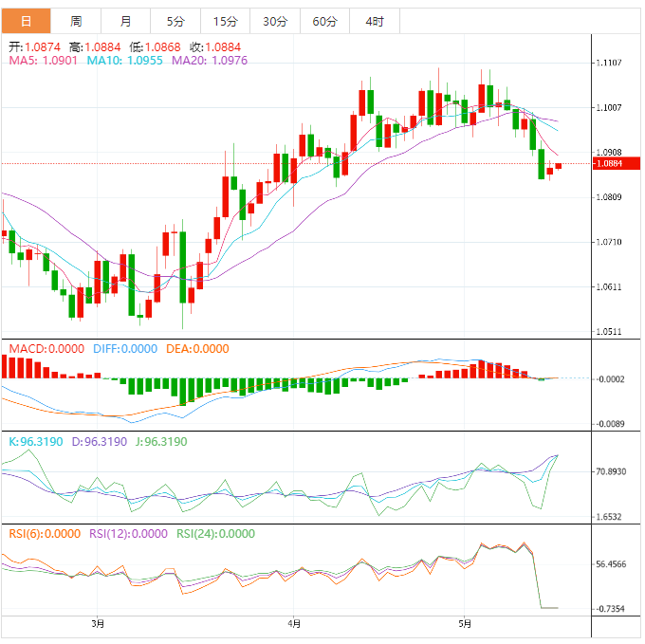Image resolution: width=645 pixels, height=644 pixels.
Task: Click the 1.0908 price axis label
Action: [609, 152]
